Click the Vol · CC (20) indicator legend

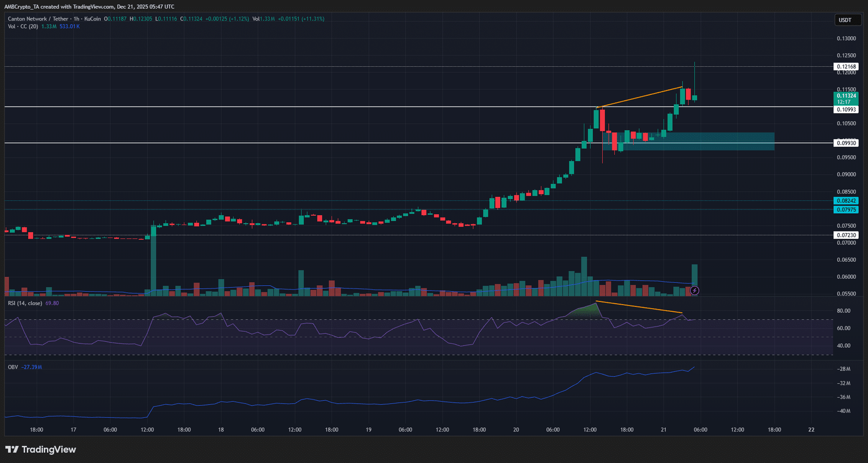(x=23, y=27)
